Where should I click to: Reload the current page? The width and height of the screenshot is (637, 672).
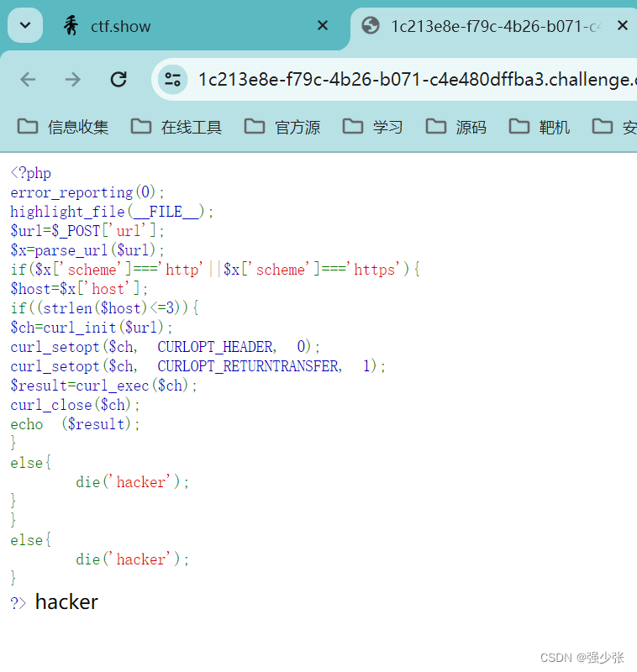118,79
